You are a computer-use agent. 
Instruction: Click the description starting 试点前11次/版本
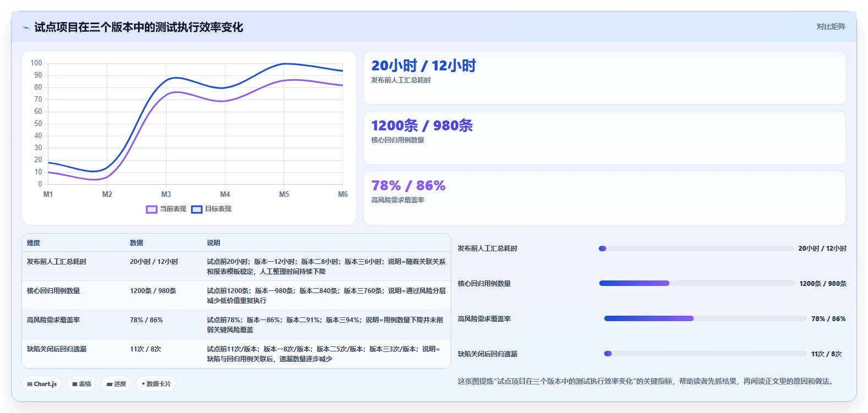pyautogui.click(x=323, y=354)
